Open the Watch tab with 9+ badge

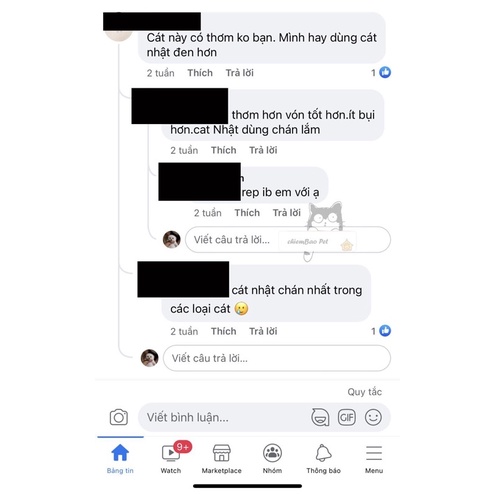coord(171,459)
